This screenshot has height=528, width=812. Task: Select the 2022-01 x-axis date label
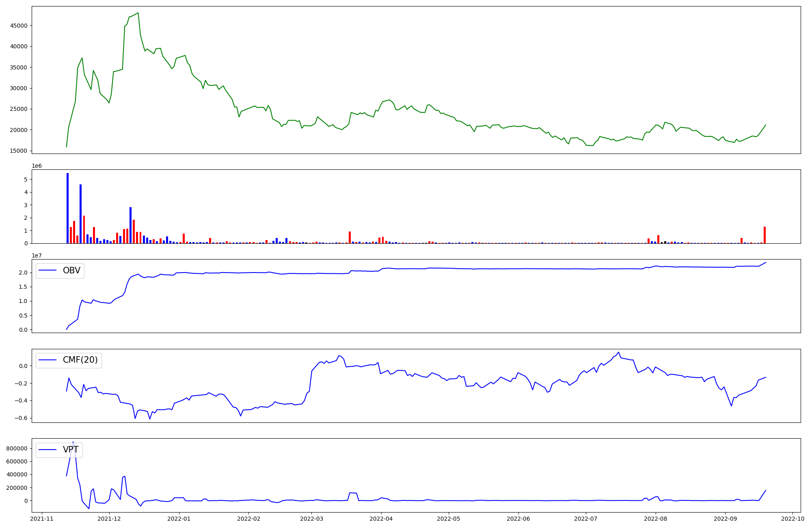tap(179, 519)
